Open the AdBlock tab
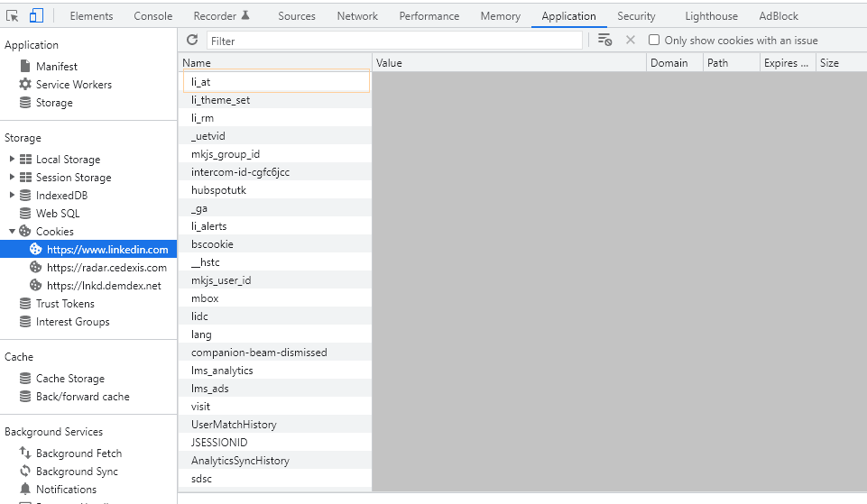 (x=779, y=16)
